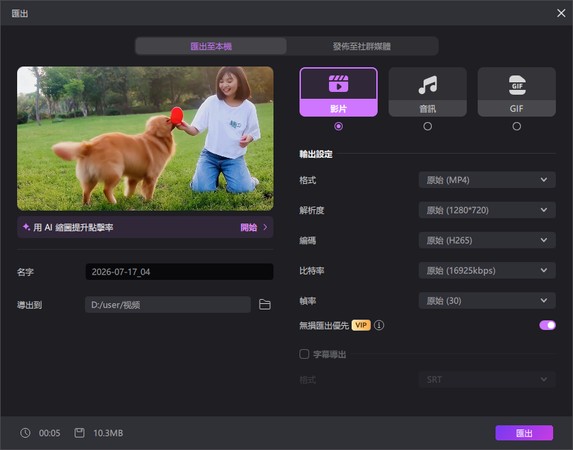This screenshot has width=573, height=450.
Task: Choose the 音訊 music note icon
Action: pos(428,85)
